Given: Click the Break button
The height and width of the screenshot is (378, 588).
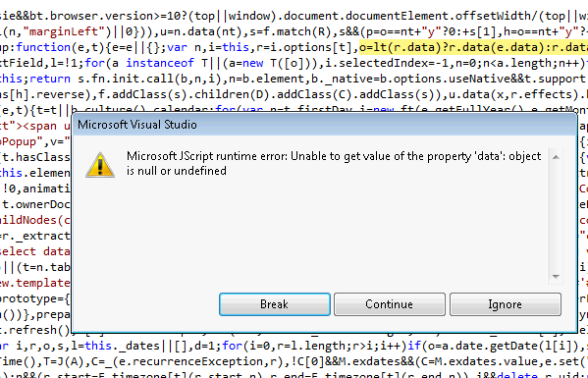Looking at the screenshot, I should point(275,304).
